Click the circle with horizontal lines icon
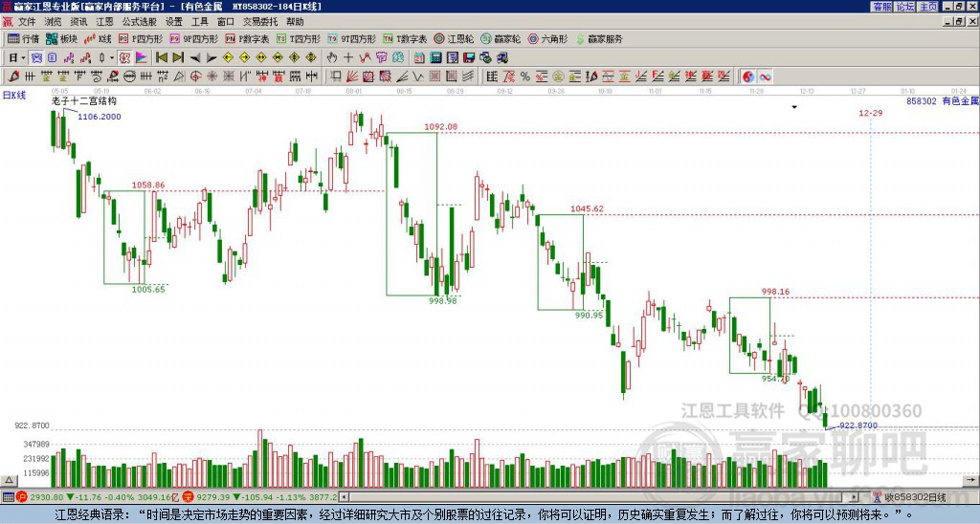 [129, 76]
